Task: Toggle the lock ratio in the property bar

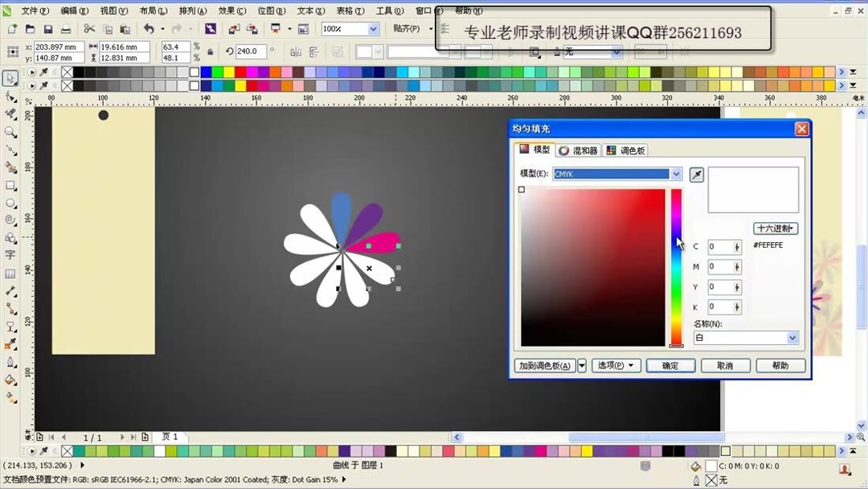Action: pyautogui.click(x=211, y=51)
